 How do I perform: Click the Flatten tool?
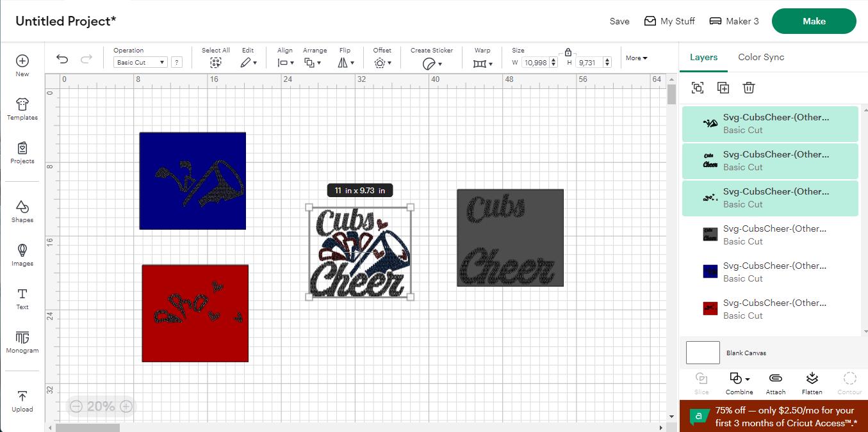[812, 383]
